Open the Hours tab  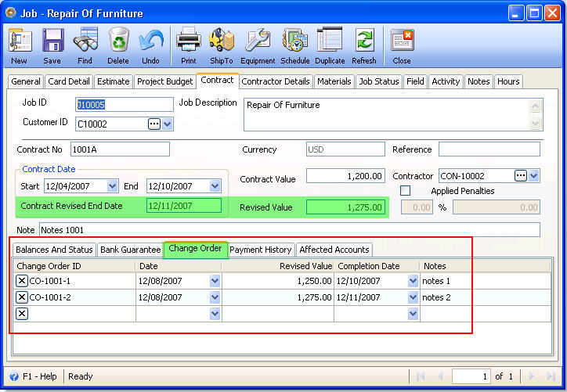coord(508,81)
